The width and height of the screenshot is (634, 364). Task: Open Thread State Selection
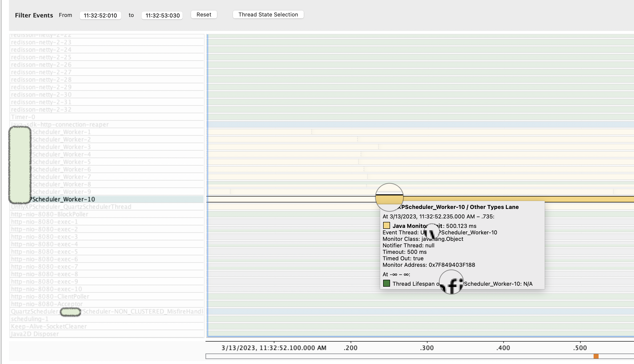pos(268,14)
